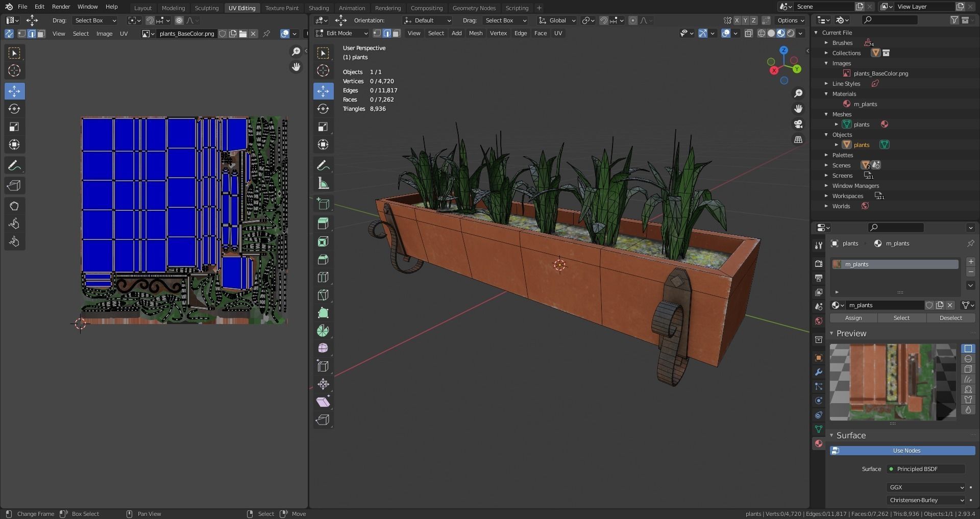The width and height of the screenshot is (980, 519).
Task: Select the Pinch tool in UV editor
Action: pyautogui.click(x=14, y=242)
